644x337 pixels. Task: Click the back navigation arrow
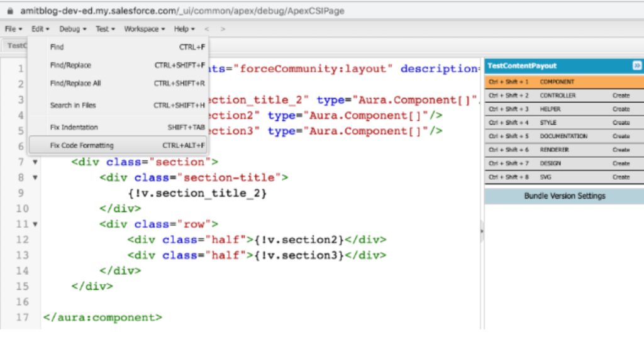(207, 29)
